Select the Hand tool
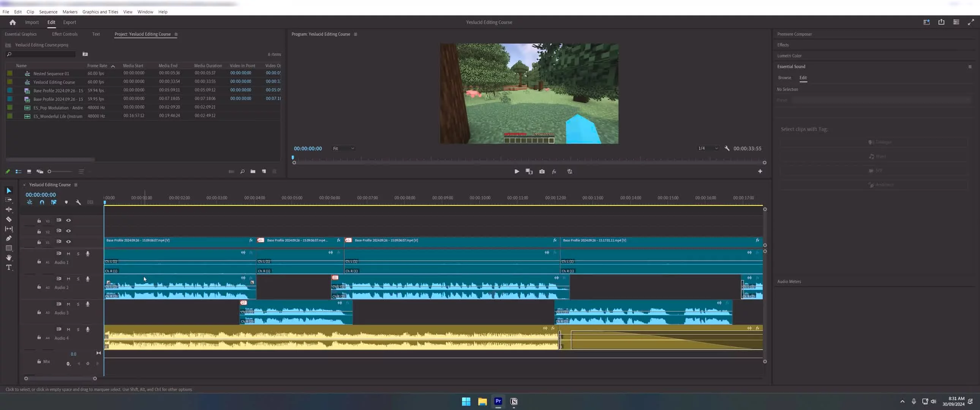Image resolution: width=980 pixels, height=410 pixels. (x=9, y=258)
